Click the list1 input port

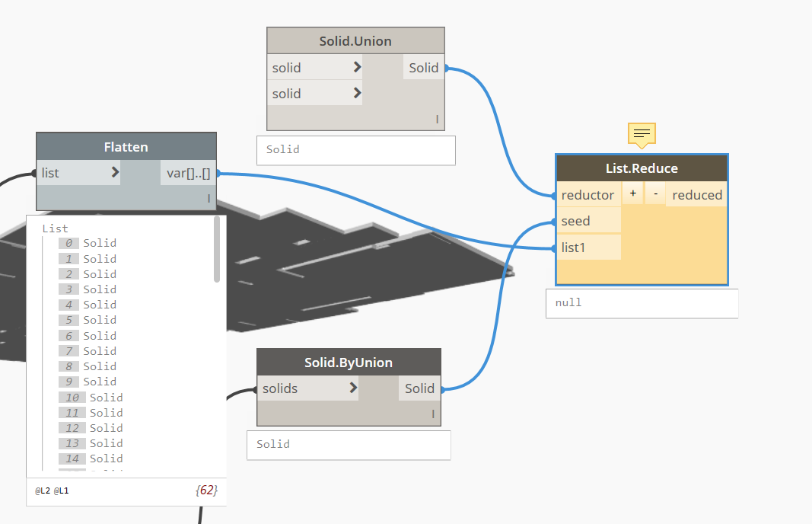588,248
